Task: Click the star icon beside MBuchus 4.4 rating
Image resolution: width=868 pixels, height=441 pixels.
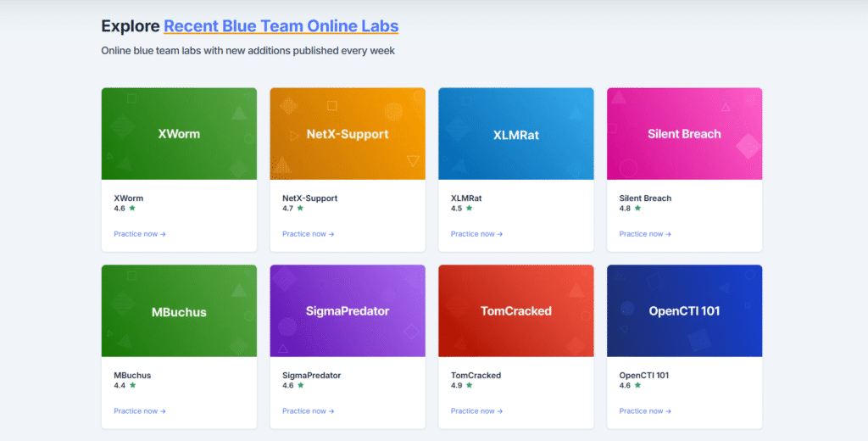Action: [x=132, y=385]
